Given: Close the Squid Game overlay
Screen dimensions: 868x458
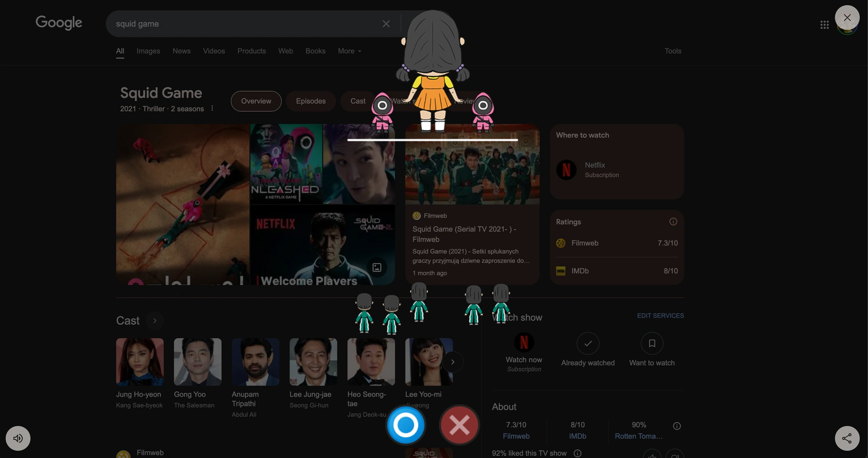Looking at the screenshot, I should pyautogui.click(x=847, y=18).
